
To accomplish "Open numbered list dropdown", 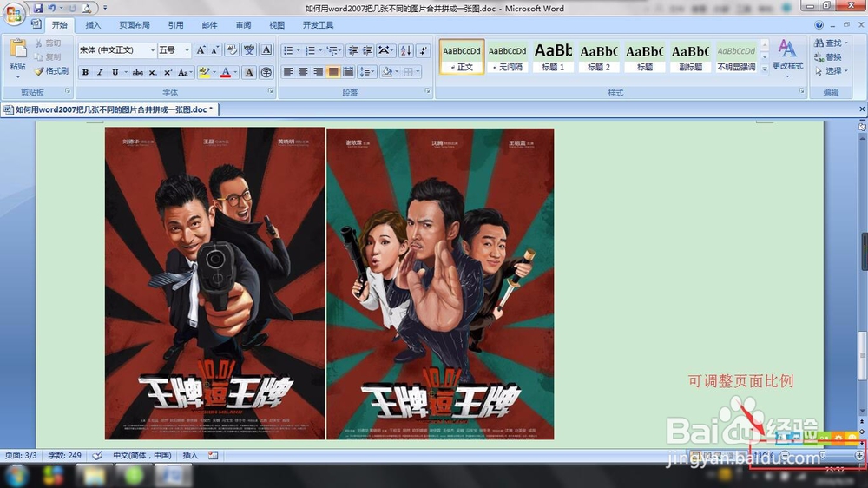I will pyautogui.click(x=320, y=50).
